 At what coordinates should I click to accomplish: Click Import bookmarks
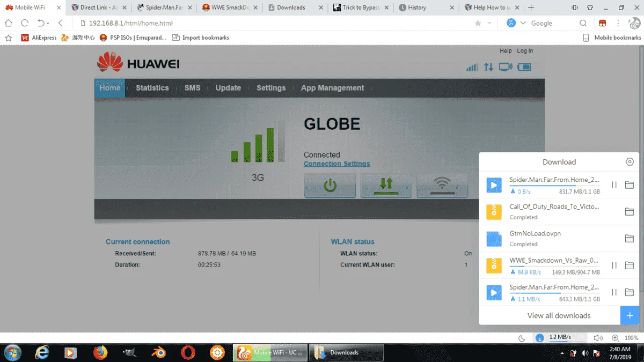pos(200,38)
